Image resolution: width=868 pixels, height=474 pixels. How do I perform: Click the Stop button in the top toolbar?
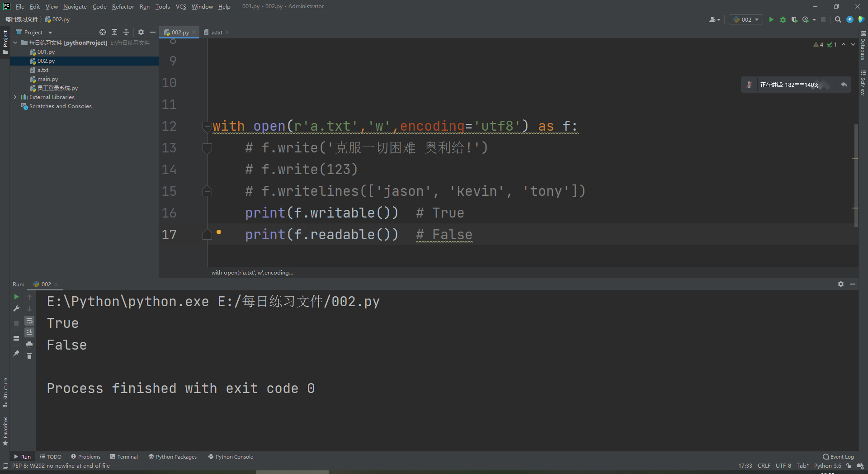pyautogui.click(x=823, y=19)
